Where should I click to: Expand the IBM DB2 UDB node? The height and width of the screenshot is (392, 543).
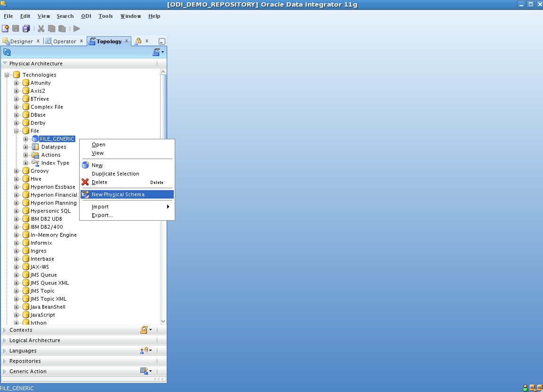16,219
